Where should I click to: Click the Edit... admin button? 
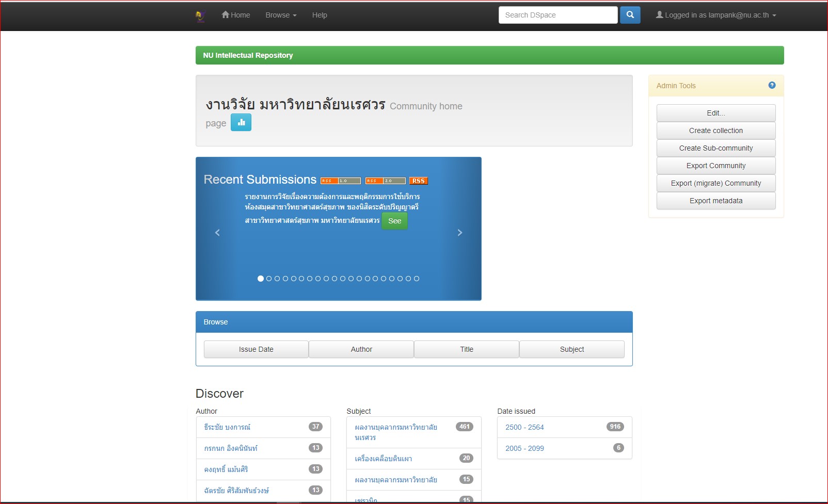pos(716,113)
